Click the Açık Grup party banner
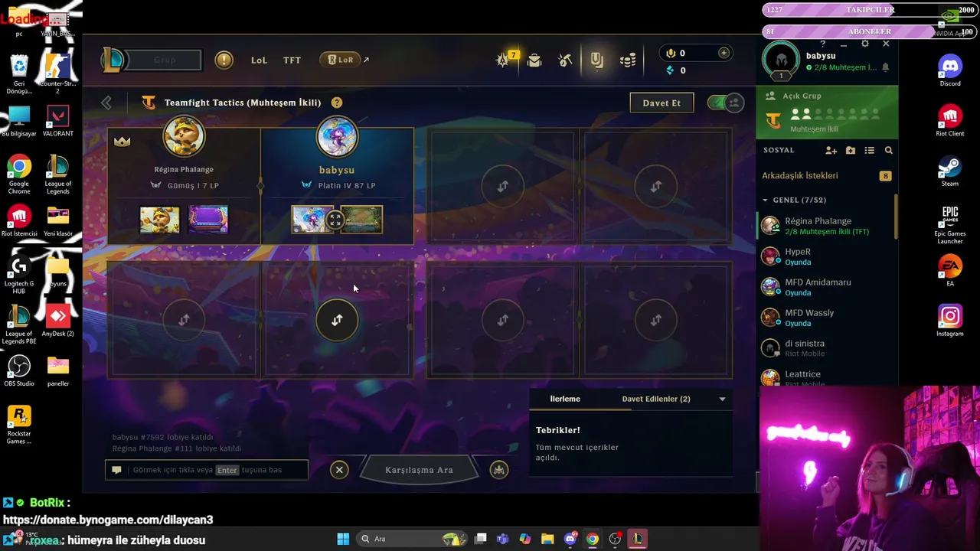This screenshot has height=551, width=980. click(x=827, y=113)
